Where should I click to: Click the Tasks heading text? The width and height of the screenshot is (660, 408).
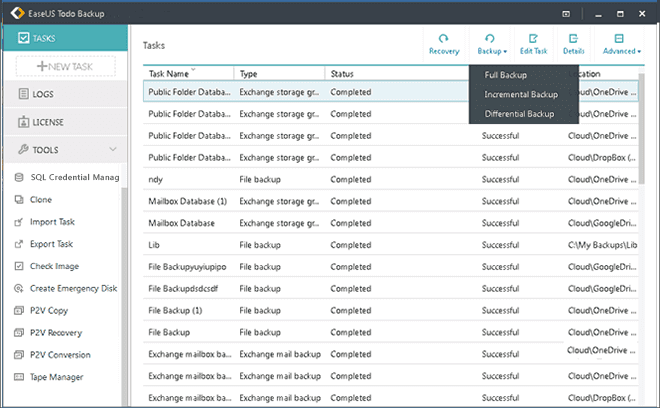(154, 45)
